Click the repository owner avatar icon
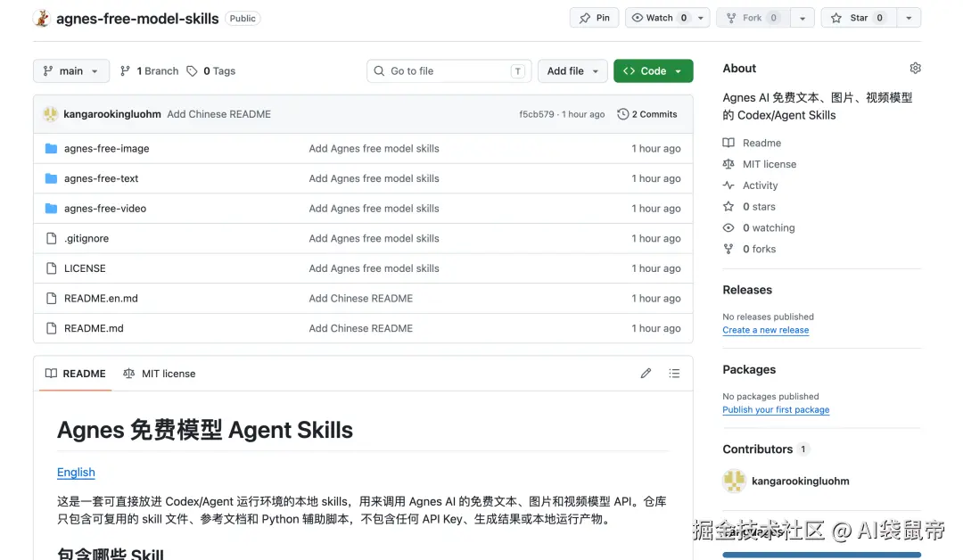 pyautogui.click(x=42, y=19)
